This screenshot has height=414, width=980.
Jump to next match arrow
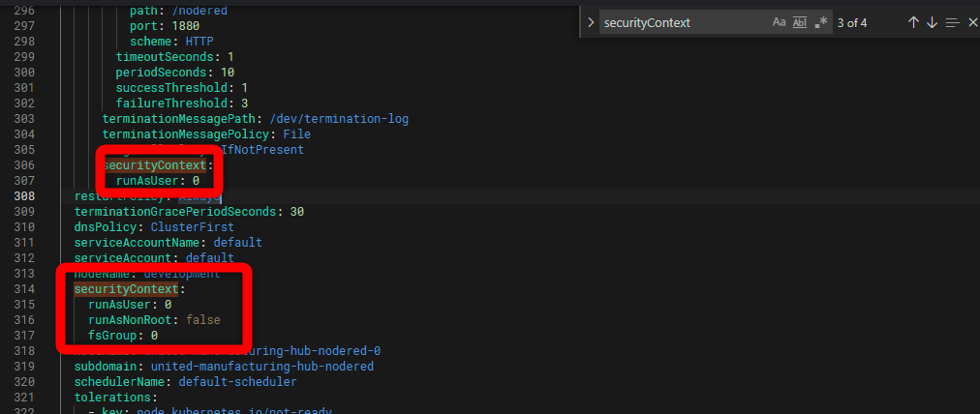pos(932,22)
